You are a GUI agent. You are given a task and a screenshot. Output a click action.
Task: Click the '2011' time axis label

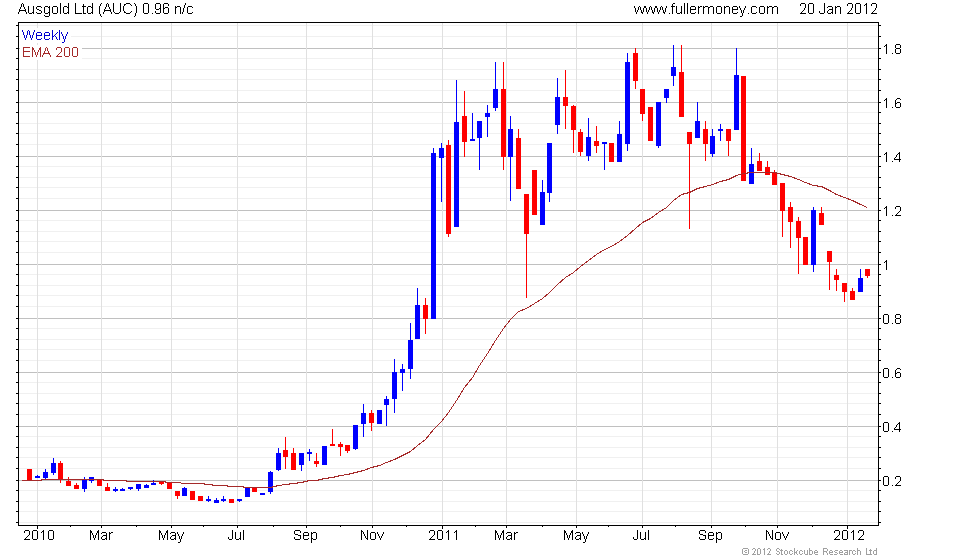(443, 536)
